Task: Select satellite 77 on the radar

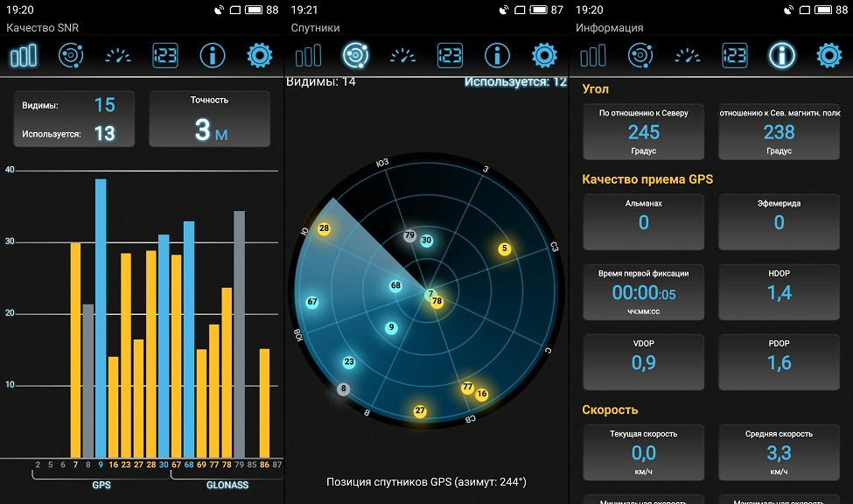Action: point(467,387)
